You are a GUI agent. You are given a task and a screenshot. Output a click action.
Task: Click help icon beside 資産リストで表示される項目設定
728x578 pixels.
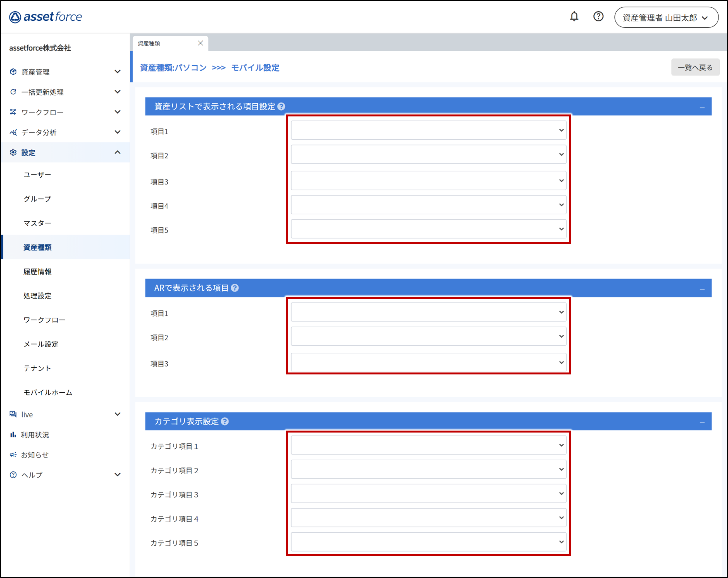click(x=281, y=107)
